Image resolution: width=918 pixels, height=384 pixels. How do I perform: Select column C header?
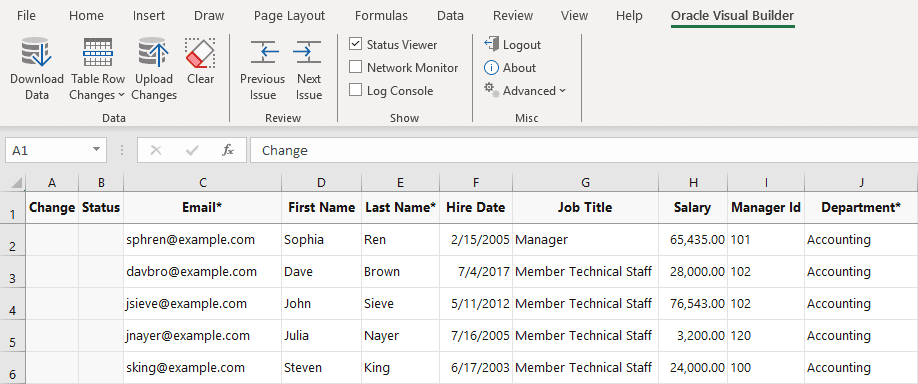click(x=203, y=183)
